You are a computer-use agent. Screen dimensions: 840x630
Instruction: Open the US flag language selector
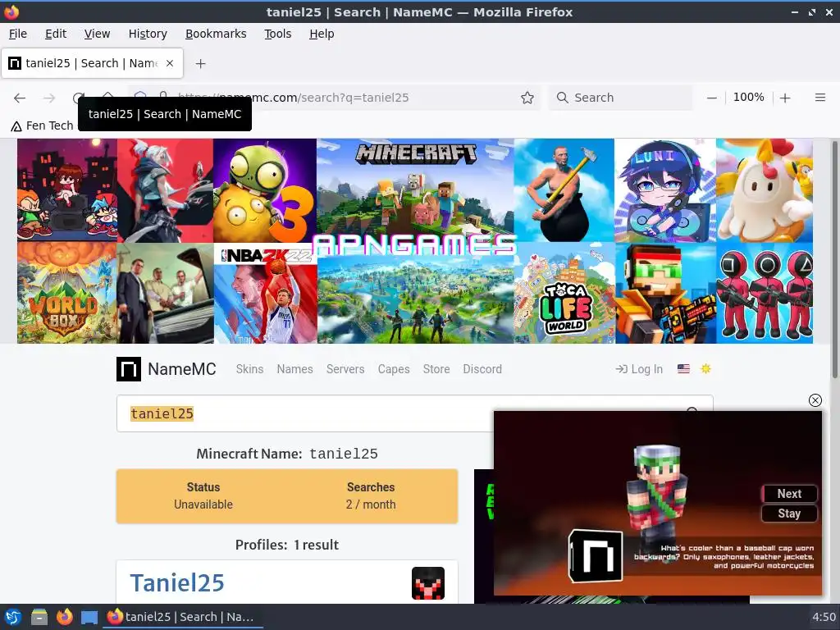tap(683, 368)
